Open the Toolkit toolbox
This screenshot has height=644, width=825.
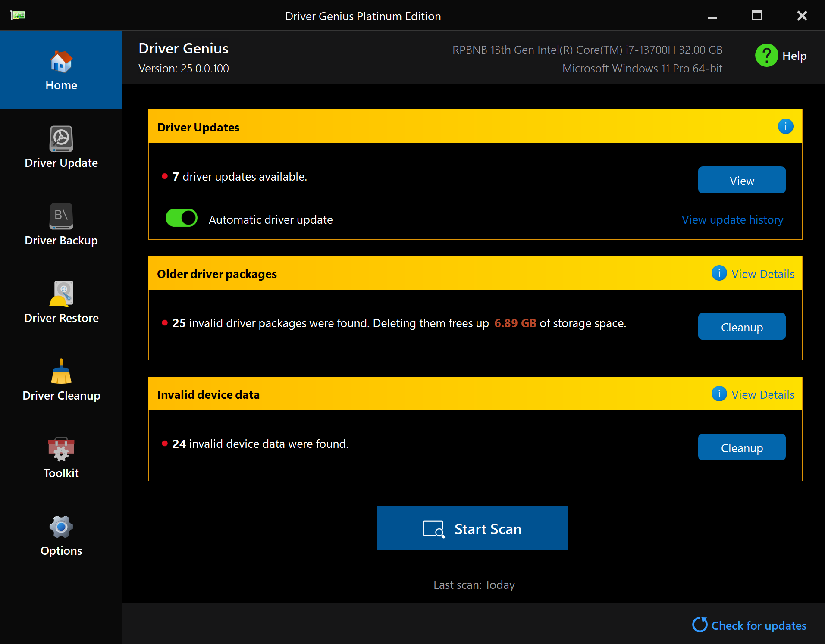pos(61,449)
